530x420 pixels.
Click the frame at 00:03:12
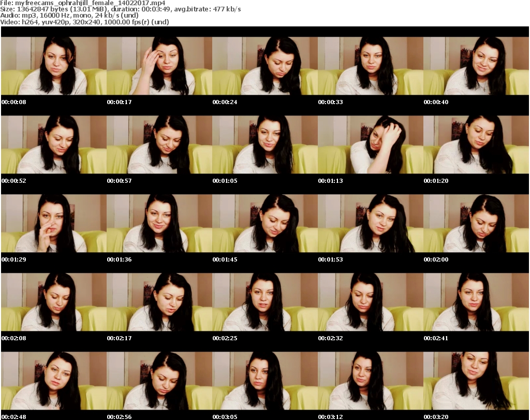[x=371, y=381]
